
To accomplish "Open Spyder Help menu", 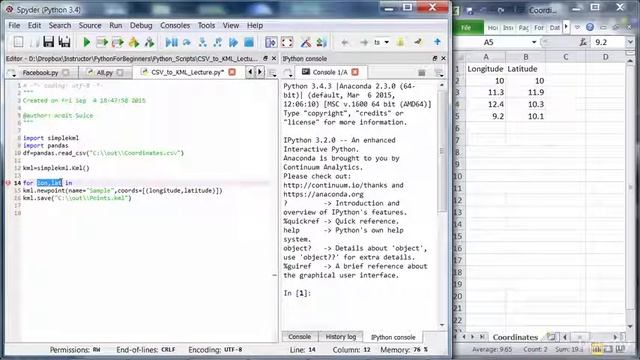I will (255, 25).
